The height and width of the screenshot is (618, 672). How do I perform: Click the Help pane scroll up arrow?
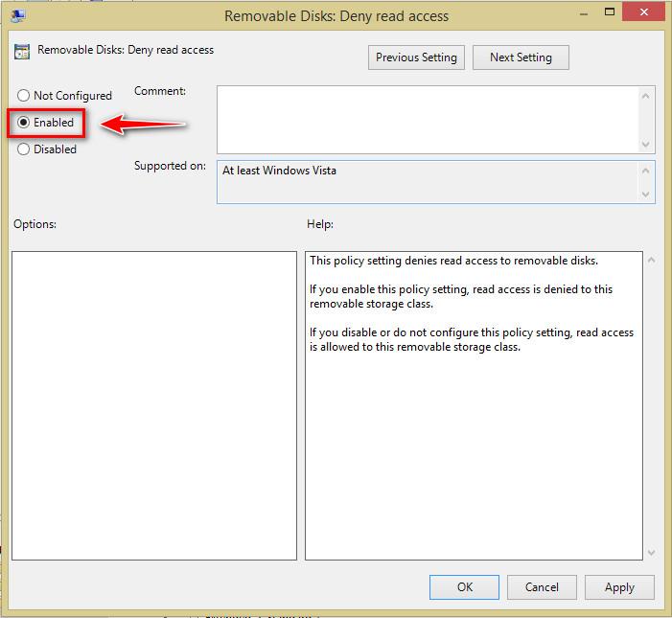(652, 261)
